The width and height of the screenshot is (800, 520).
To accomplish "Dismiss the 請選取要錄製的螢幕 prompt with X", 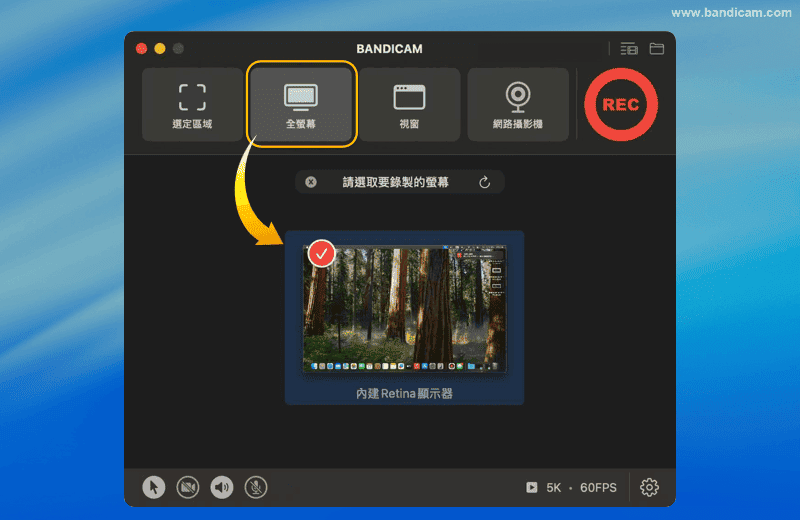I will pos(311,182).
